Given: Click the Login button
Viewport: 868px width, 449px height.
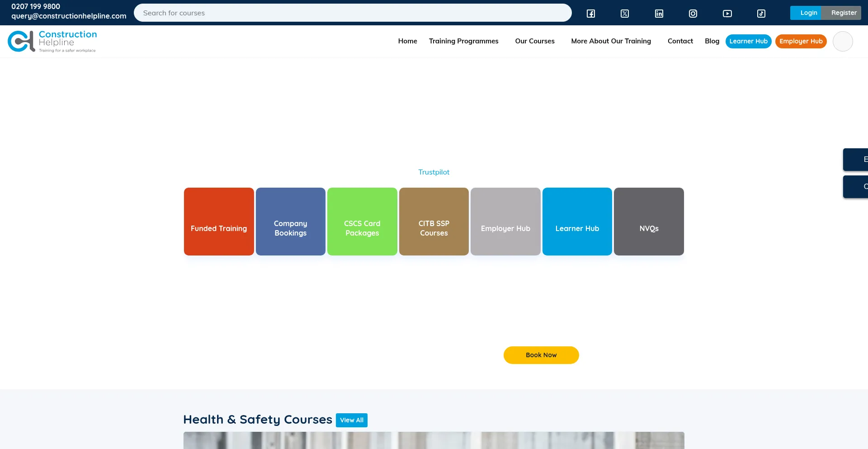Looking at the screenshot, I should click(x=808, y=13).
